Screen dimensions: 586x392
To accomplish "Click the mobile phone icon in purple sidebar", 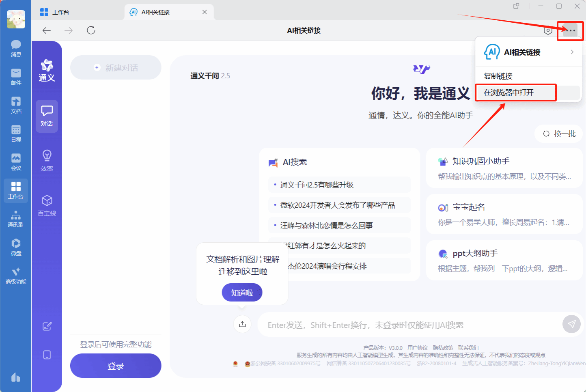I will [47, 355].
